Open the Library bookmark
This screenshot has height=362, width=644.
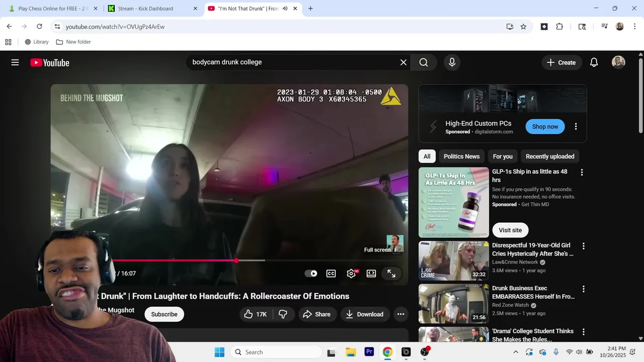coord(36,42)
